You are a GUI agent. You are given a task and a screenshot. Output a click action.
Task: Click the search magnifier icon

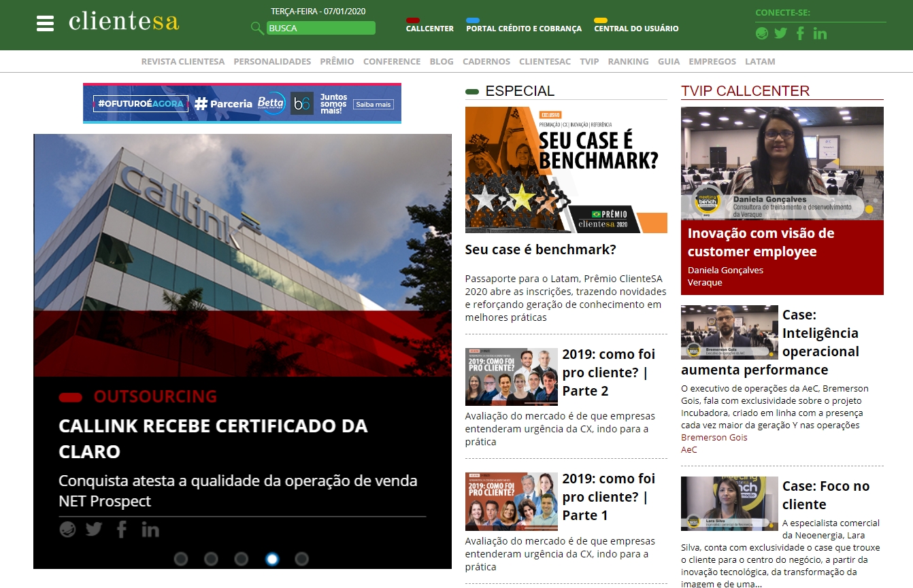[x=256, y=28]
